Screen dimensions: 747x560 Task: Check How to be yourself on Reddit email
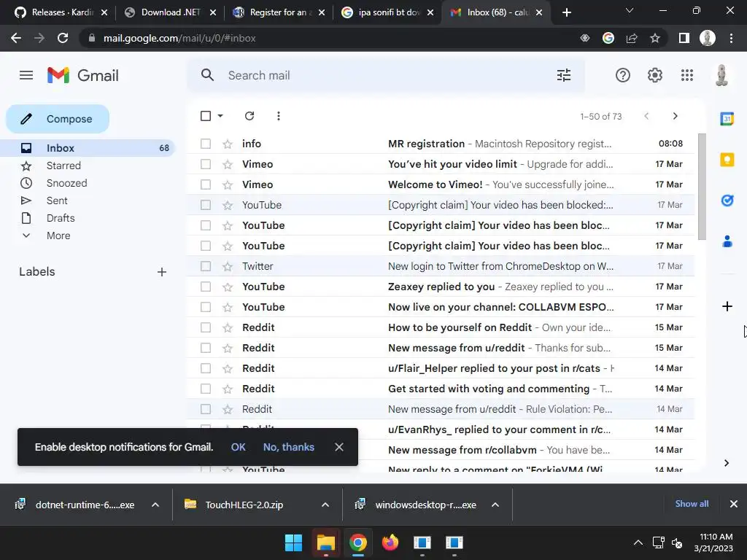click(x=206, y=327)
